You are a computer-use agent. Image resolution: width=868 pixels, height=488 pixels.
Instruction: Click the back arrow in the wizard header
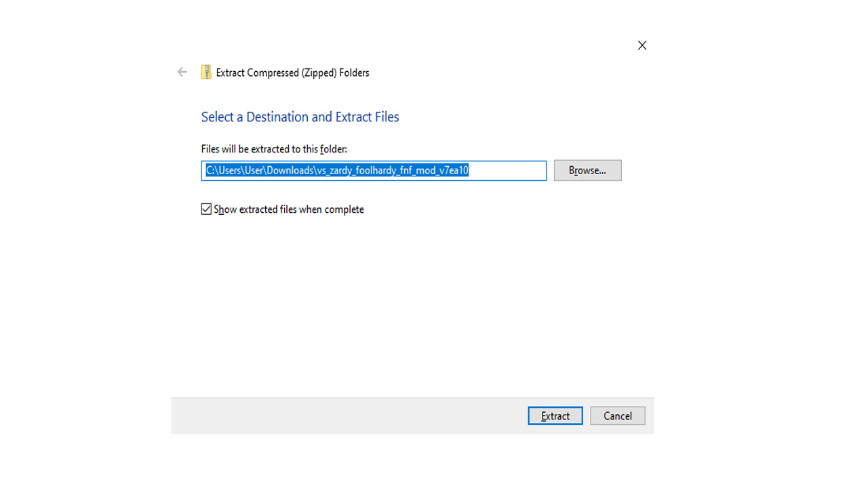182,72
